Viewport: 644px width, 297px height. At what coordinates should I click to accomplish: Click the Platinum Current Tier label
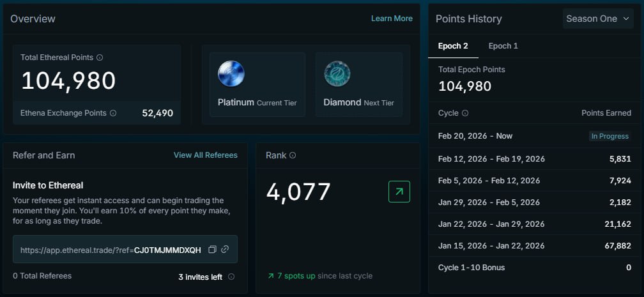click(x=257, y=102)
